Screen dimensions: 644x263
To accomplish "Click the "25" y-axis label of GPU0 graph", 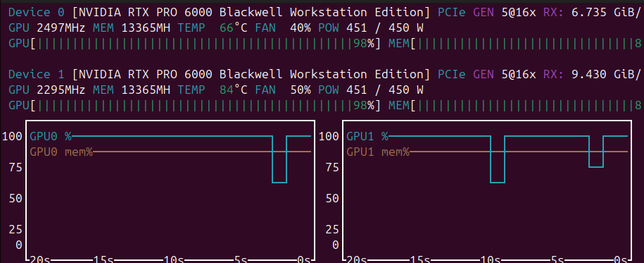I will (15, 229).
